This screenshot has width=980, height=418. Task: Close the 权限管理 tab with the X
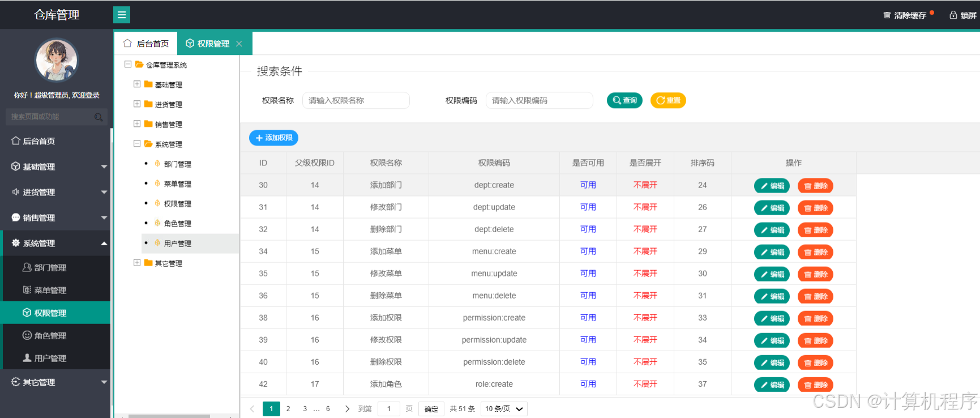[239, 44]
